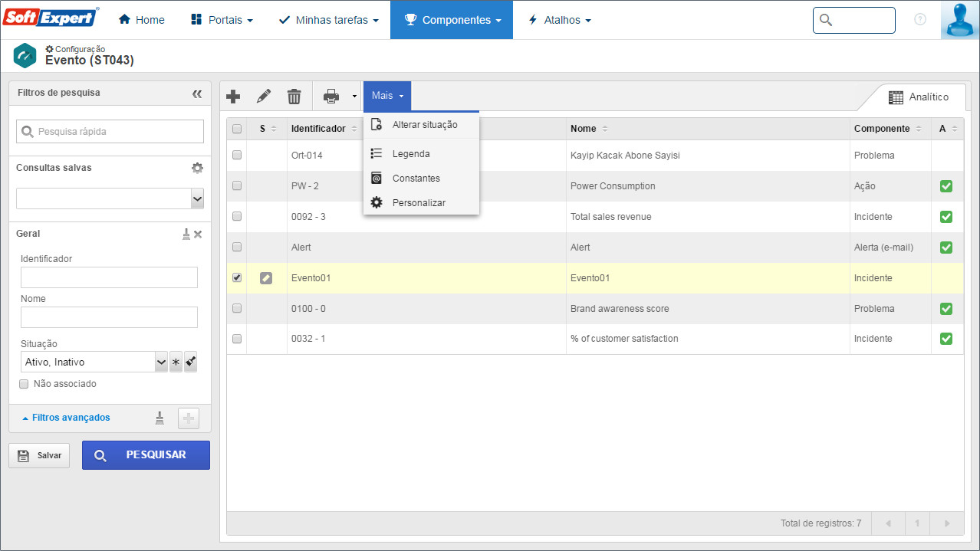Viewport: 980px width, 551px height.
Task: Uncheck the Evento01 row checkbox
Action: [x=237, y=277]
